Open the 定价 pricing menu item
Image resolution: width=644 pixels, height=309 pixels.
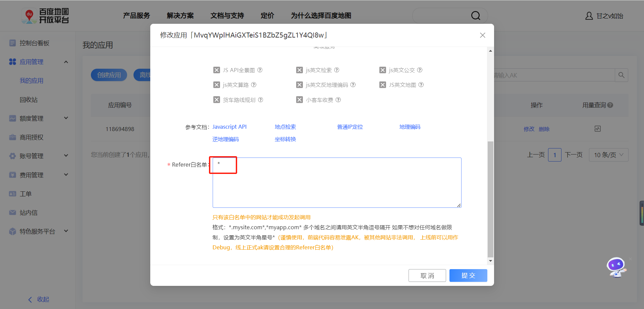[x=267, y=15]
